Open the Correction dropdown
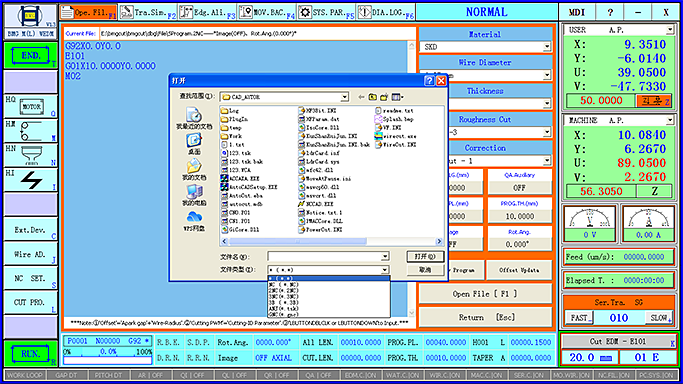The height and width of the screenshot is (384, 683). pos(547,161)
